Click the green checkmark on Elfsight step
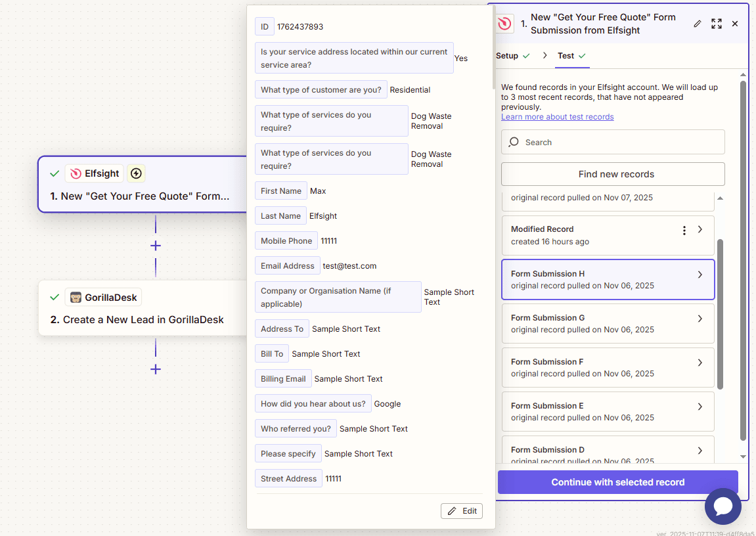 click(55, 173)
